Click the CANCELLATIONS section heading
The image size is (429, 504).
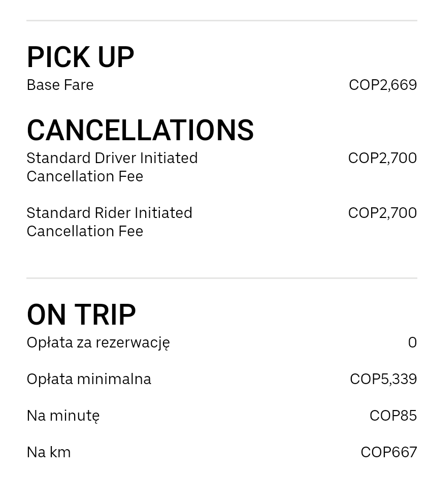tap(140, 130)
